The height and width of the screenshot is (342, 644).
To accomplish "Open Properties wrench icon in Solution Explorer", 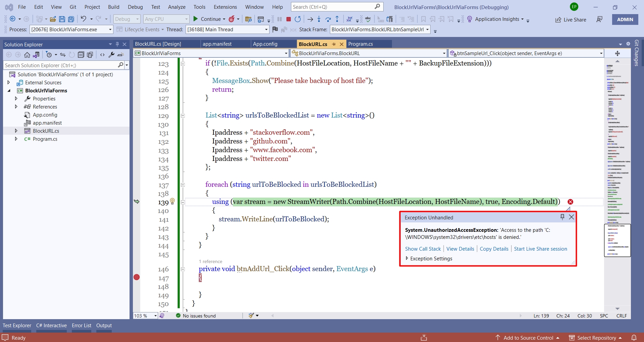I will [x=111, y=55].
